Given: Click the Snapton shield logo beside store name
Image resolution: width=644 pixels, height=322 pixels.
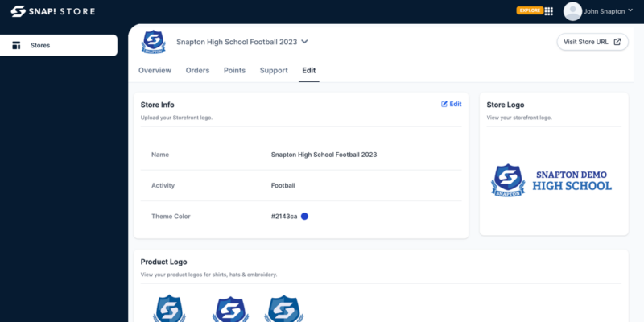Looking at the screenshot, I should [154, 42].
